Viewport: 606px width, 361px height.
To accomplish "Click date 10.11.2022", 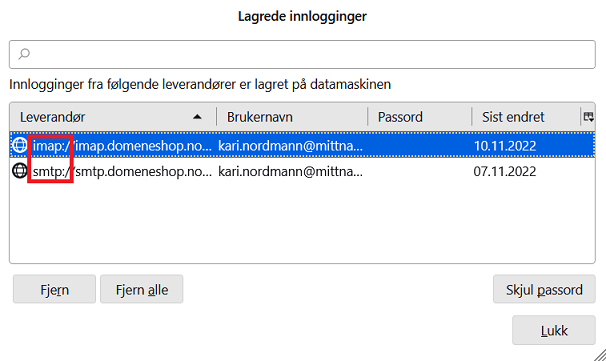I will pos(505,146).
